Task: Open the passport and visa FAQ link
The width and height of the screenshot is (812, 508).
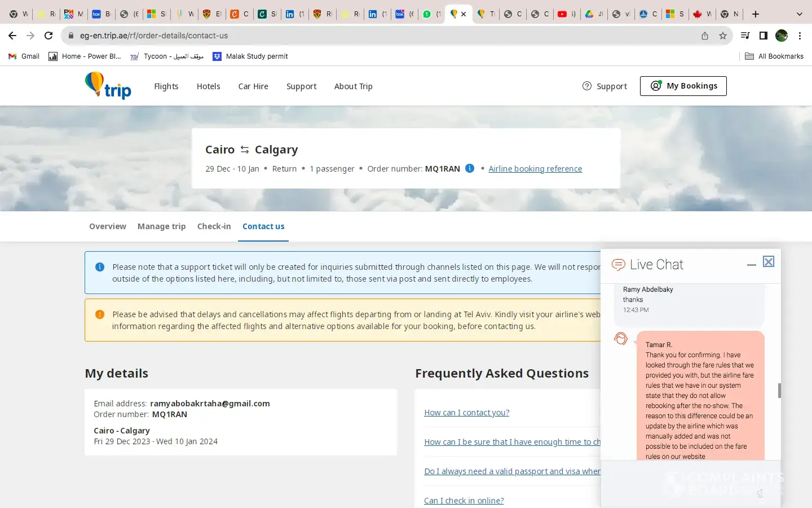Action: pyautogui.click(x=512, y=471)
